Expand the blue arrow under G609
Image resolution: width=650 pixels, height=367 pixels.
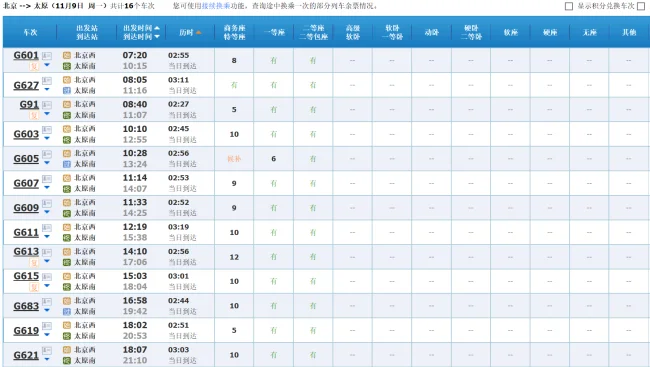(x=47, y=212)
